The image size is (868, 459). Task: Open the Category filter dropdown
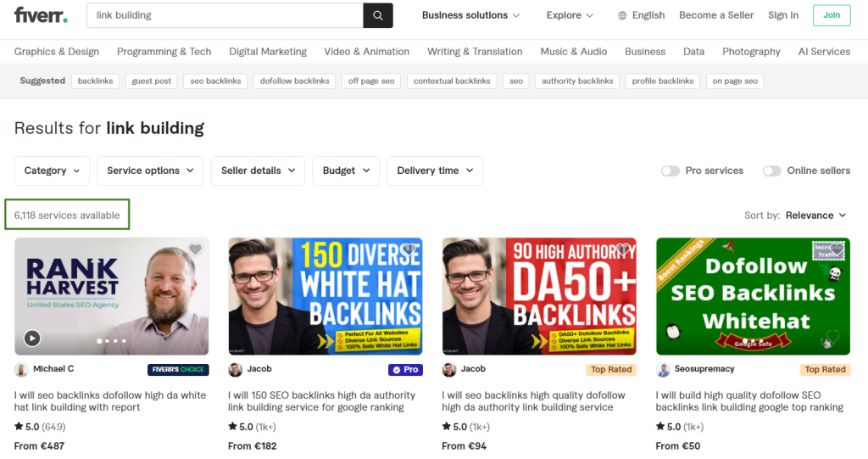(52, 171)
